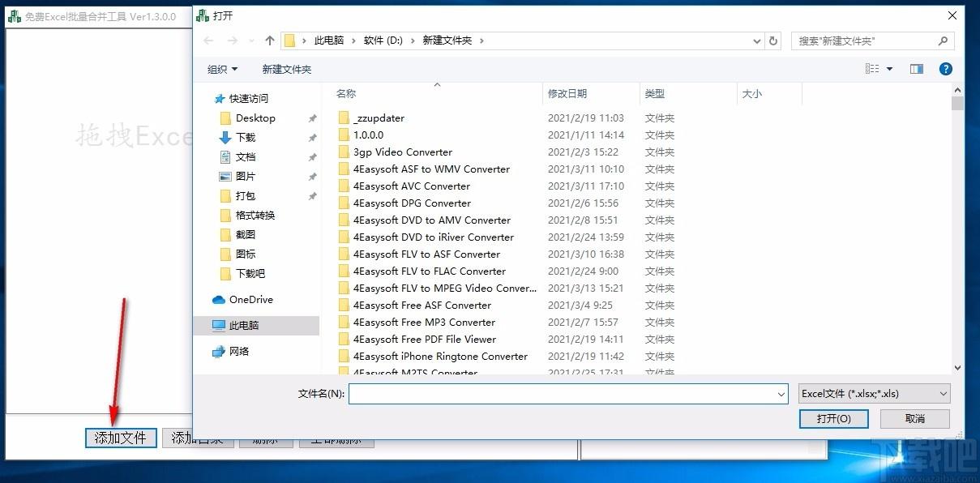Go up one folder level
The width and height of the screenshot is (980, 483).
pos(270,41)
